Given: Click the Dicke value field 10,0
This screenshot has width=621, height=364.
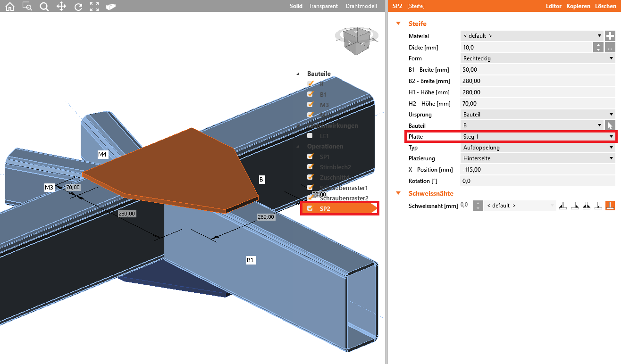Looking at the screenshot, I should pyautogui.click(x=526, y=47).
